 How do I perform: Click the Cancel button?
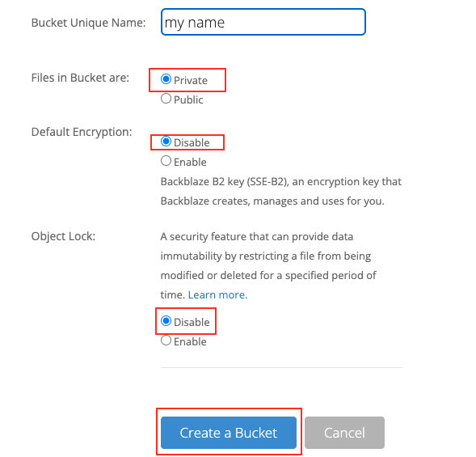point(344,433)
